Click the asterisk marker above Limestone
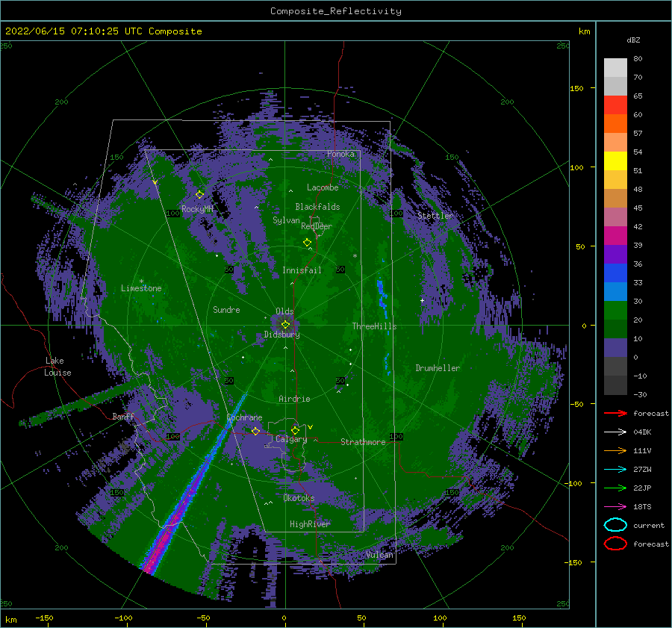Screen dimensions: 672x628 [x=141, y=282]
